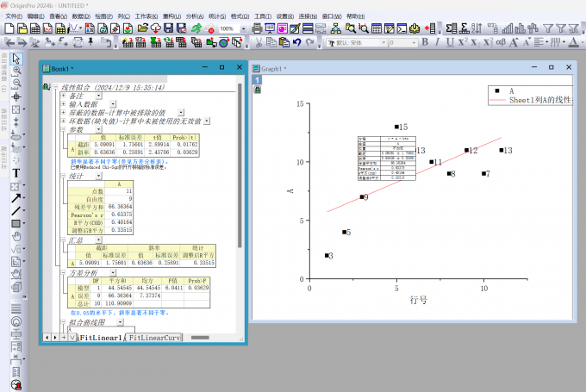Select the Pan hand tool
Viewport: 586px width, 392px height.
tap(16, 236)
